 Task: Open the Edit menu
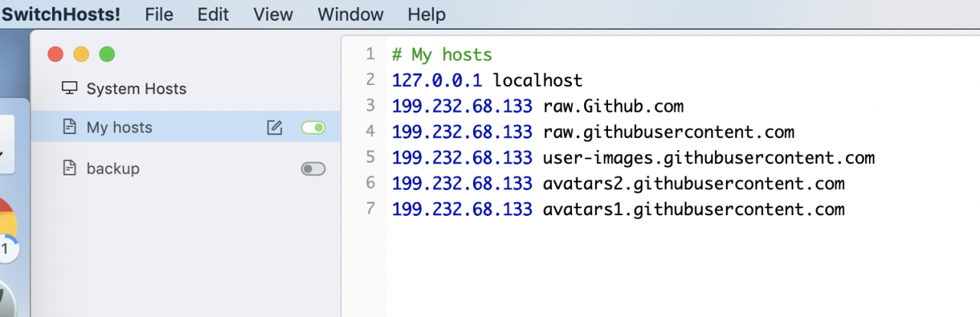tap(214, 15)
